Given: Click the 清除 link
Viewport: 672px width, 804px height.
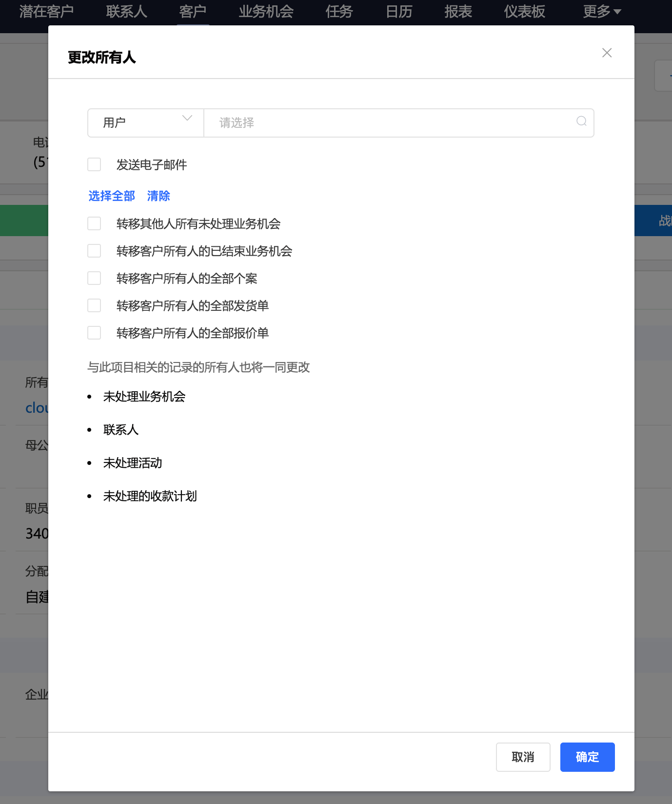Looking at the screenshot, I should (x=158, y=196).
